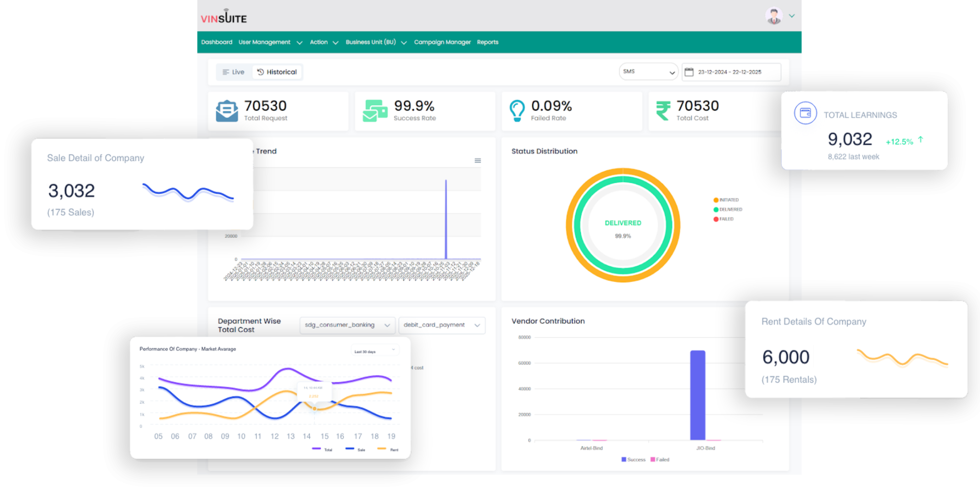Open the chart hamburger menu icon
980x487 pixels.
pos(477,161)
